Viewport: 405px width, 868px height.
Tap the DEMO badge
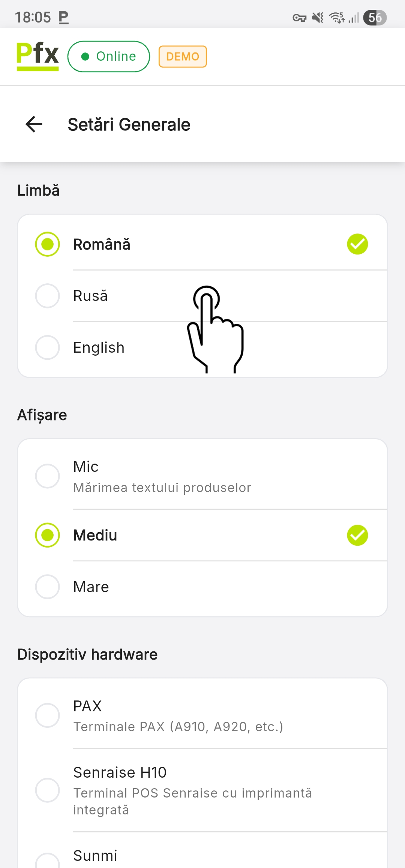click(x=183, y=57)
